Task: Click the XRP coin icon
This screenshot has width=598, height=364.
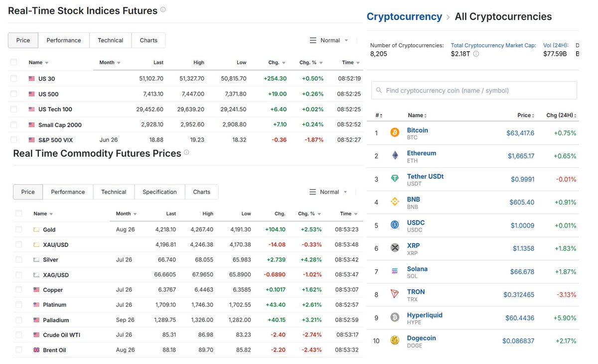Action: click(395, 248)
